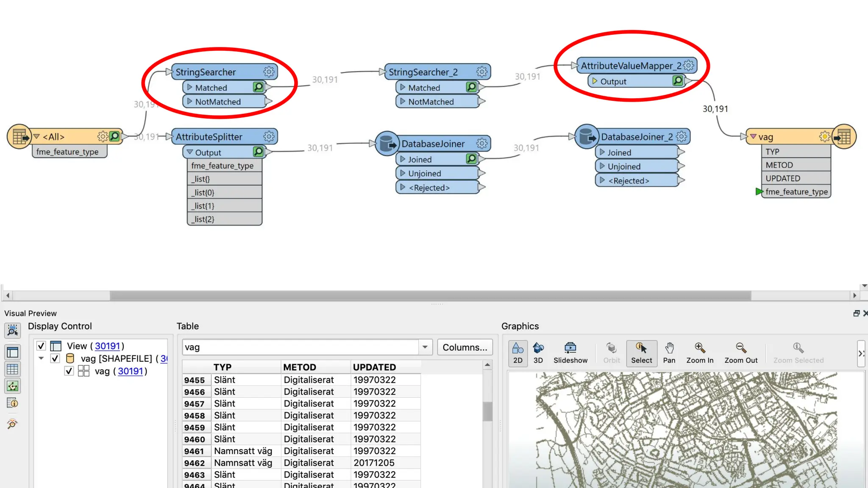Toggle the vag [SHAPEFILE] dataset checkbox
The height and width of the screenshot is (488, 868).
pos(55,359)
